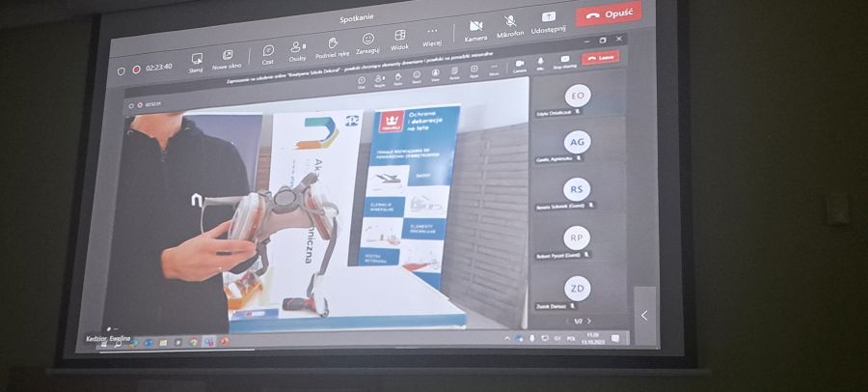Viewport: 868px width, 392px height.
Task: Open the taskbar clock and date
Action: (x=591, y=338)
